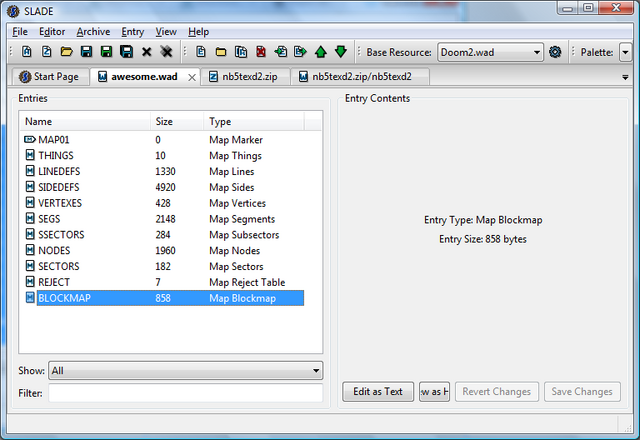Expand the Show filter dropdown set to All
640x440 pixels.
coord(186,371)
